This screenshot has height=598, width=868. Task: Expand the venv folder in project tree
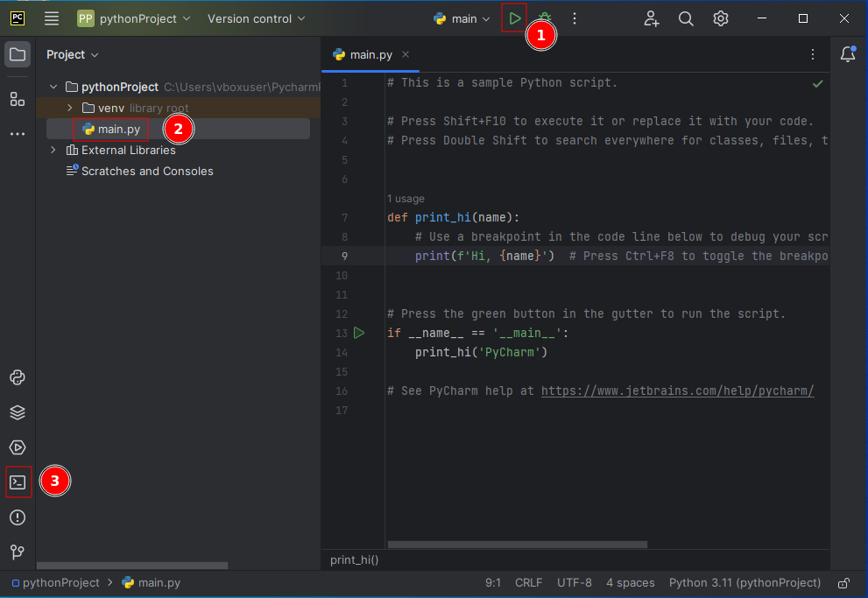(71, 108)
